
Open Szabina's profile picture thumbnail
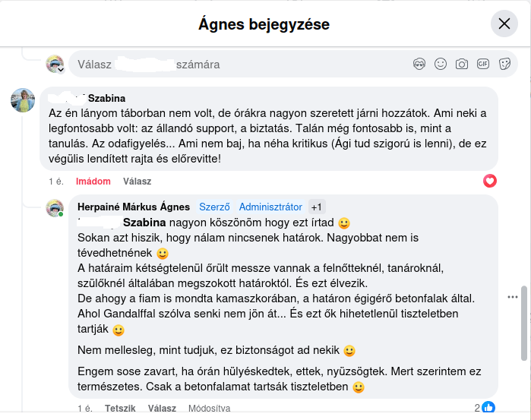(23, 100)
